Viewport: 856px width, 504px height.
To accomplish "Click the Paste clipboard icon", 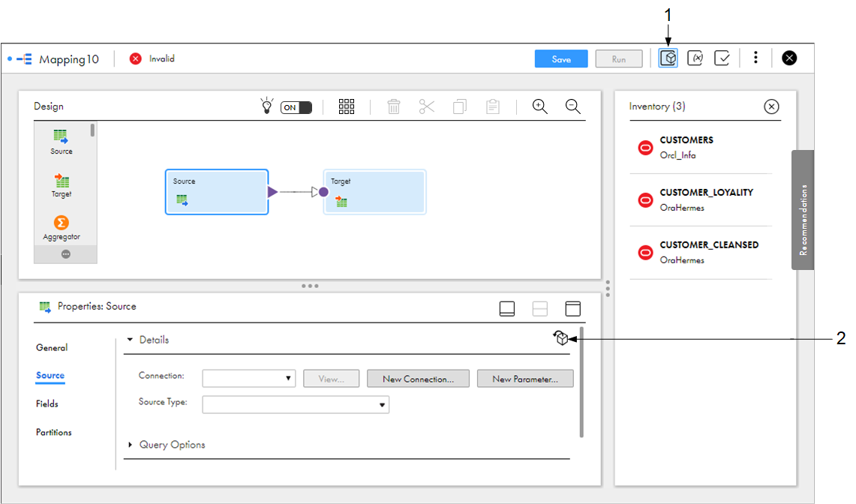I will coord(492,106).
